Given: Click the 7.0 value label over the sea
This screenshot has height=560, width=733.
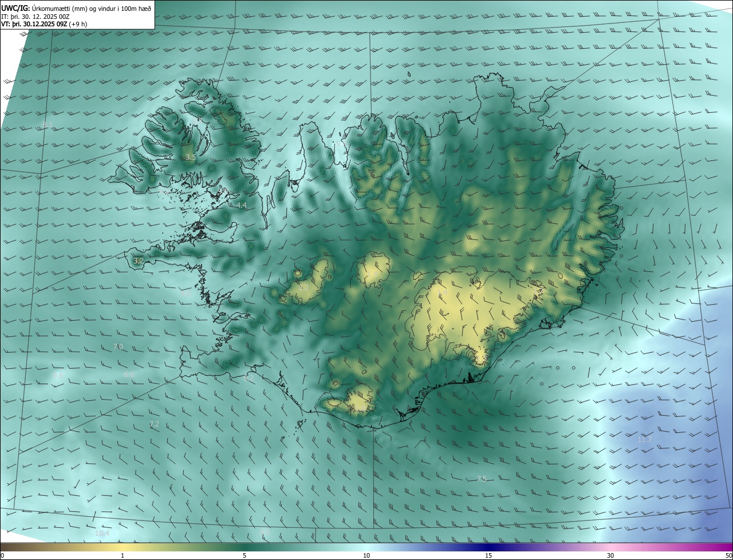Looking at the screenshot, I should pyautogui.click(x=118, y=347).
